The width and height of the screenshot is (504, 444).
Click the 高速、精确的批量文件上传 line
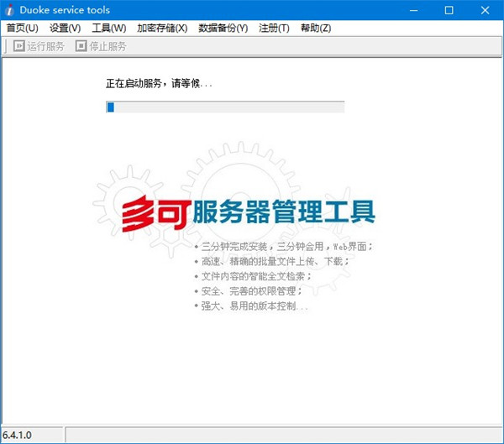point(272,261)
